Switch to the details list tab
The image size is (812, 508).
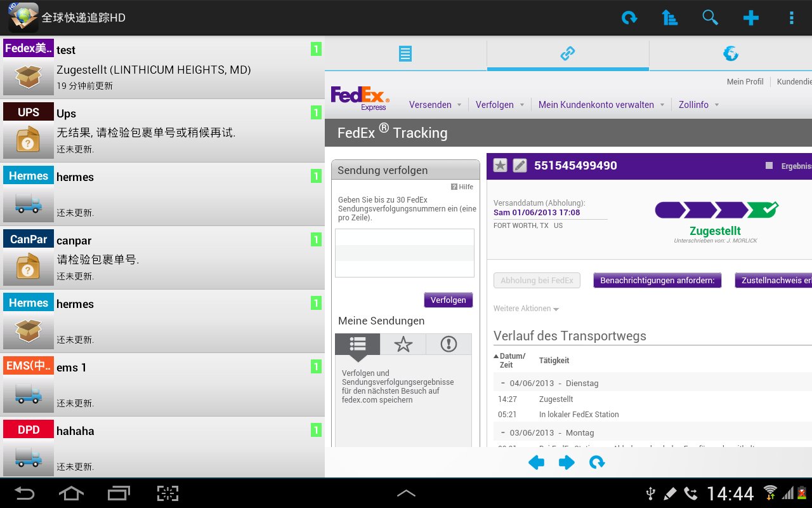coord(405,54)
